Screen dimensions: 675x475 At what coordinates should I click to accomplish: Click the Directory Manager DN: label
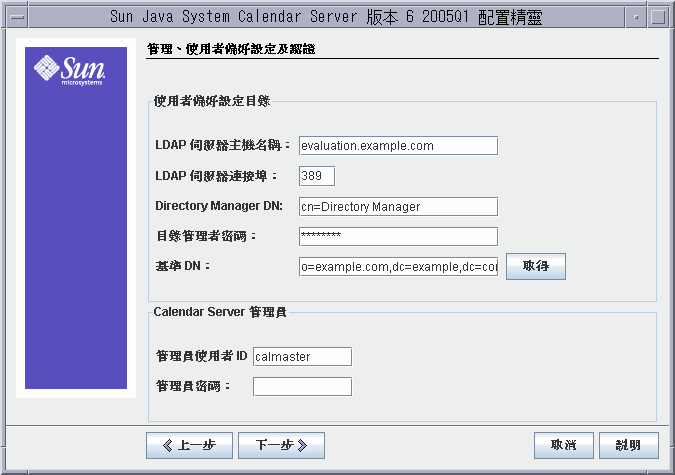219,206
